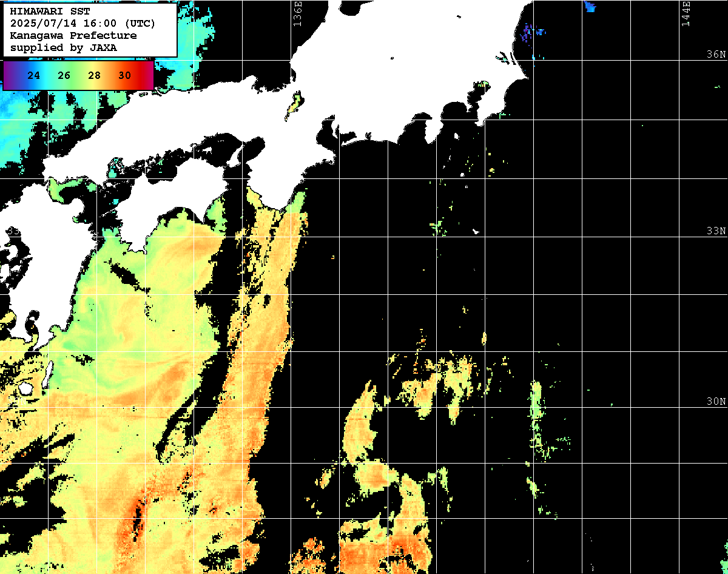This screenshot has width=728, height=574.
Task: Click the '28' value on the color scale
Action: 94,76
